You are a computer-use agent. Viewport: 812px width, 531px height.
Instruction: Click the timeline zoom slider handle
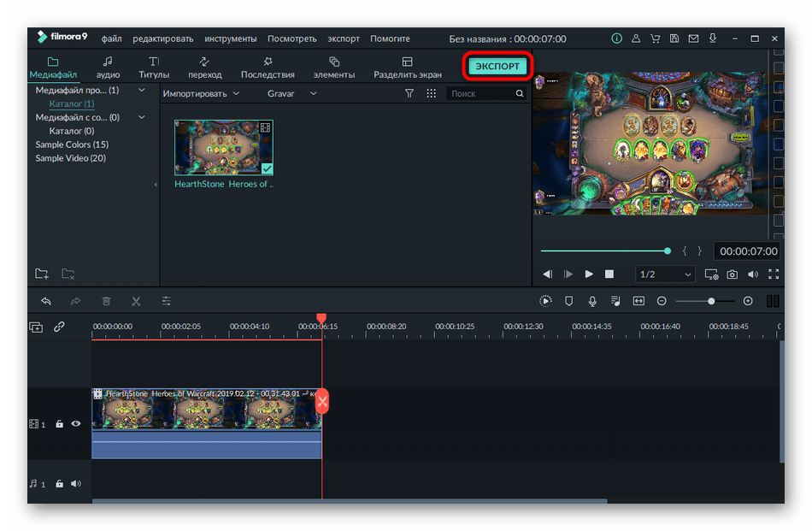pos(711,301)
